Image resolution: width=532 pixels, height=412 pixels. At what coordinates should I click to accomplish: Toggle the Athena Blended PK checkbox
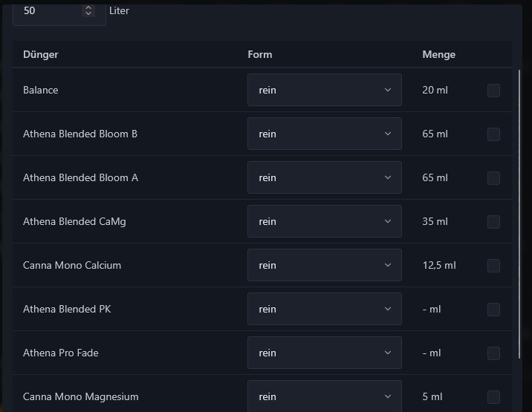point(493,310)
